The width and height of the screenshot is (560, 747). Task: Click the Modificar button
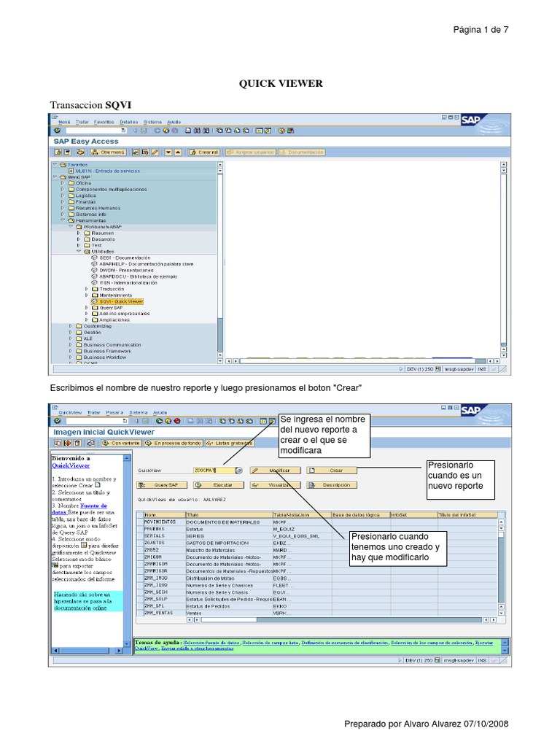[x=275, y=471]
